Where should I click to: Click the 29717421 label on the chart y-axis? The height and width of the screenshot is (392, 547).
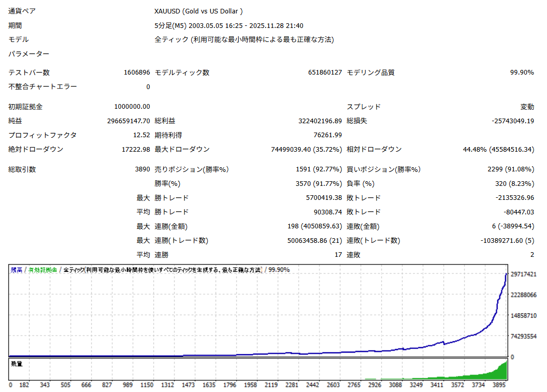524,274
